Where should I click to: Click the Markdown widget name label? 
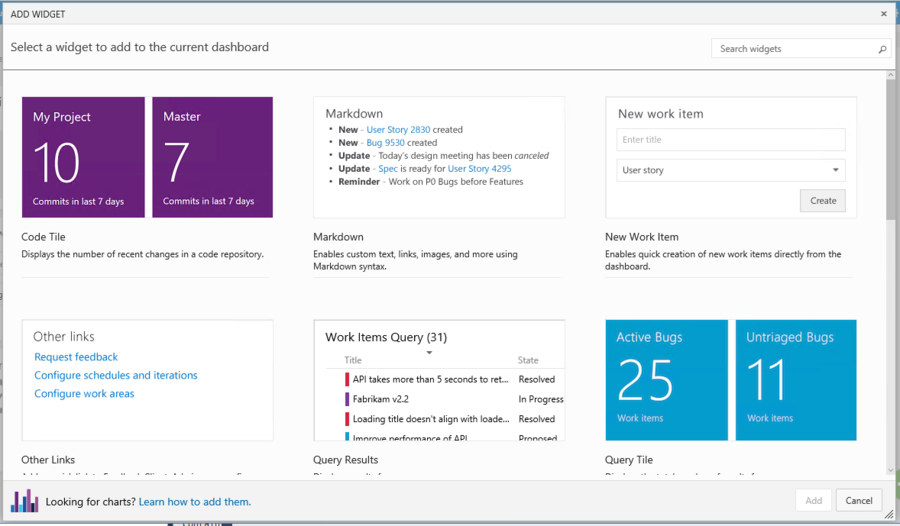338,237
